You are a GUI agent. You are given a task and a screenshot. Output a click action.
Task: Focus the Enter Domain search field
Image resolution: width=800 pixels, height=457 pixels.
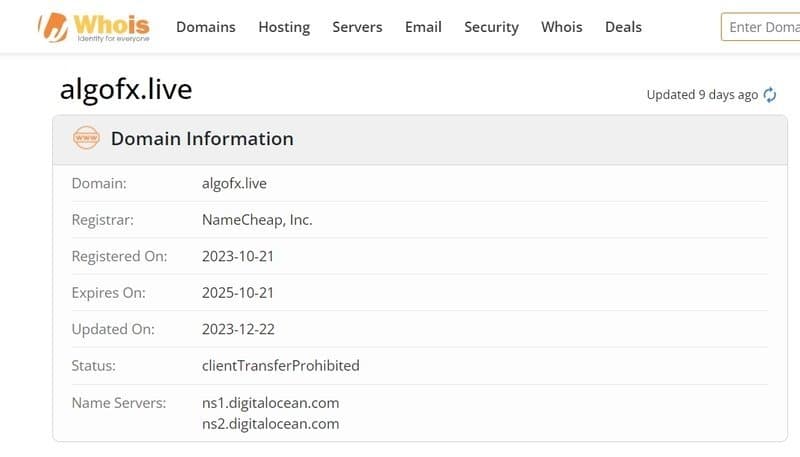point(762,27)
